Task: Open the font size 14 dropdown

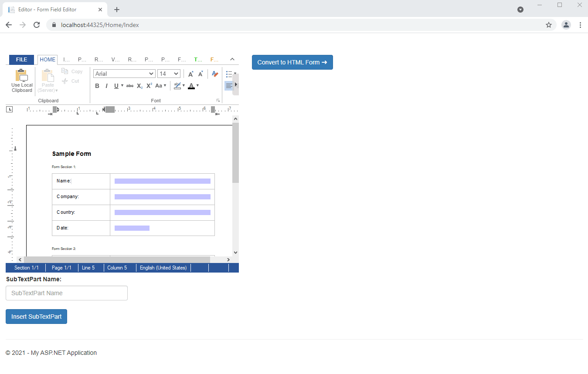Action: tap(169, 74)
